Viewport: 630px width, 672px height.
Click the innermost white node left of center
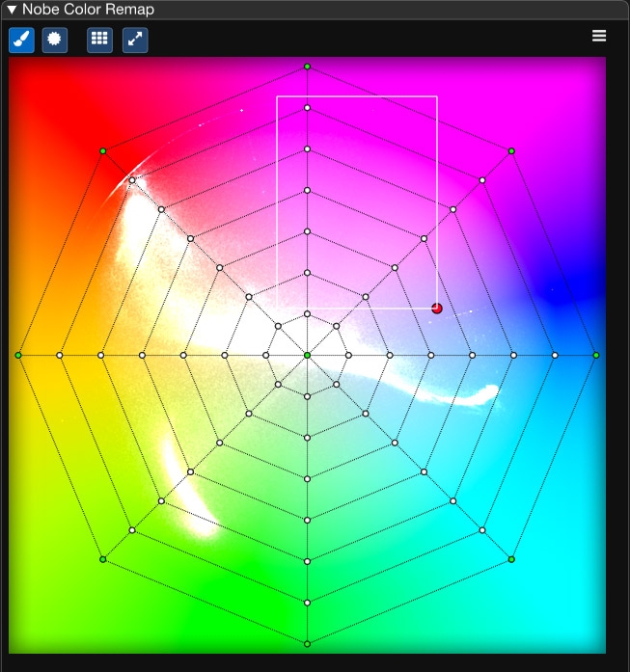coord(266,356)
